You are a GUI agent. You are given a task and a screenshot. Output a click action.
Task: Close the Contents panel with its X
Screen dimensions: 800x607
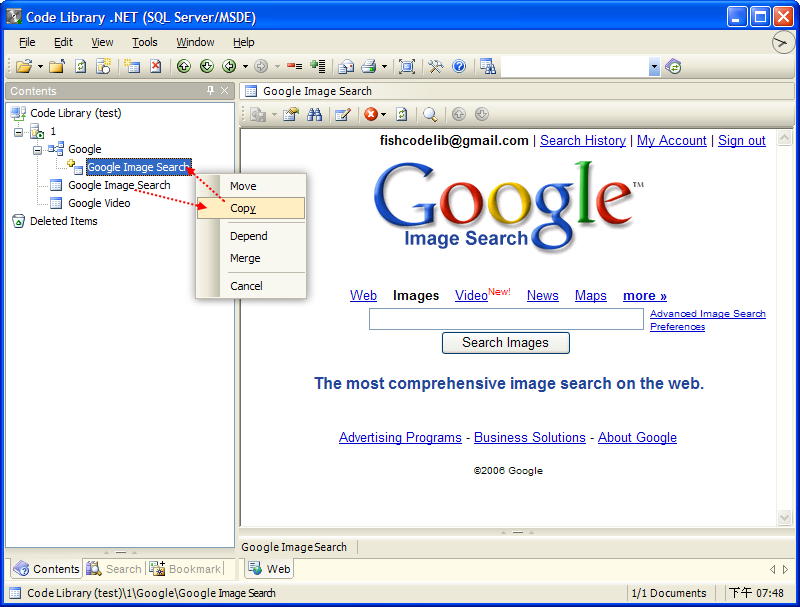tap(224, 90)
